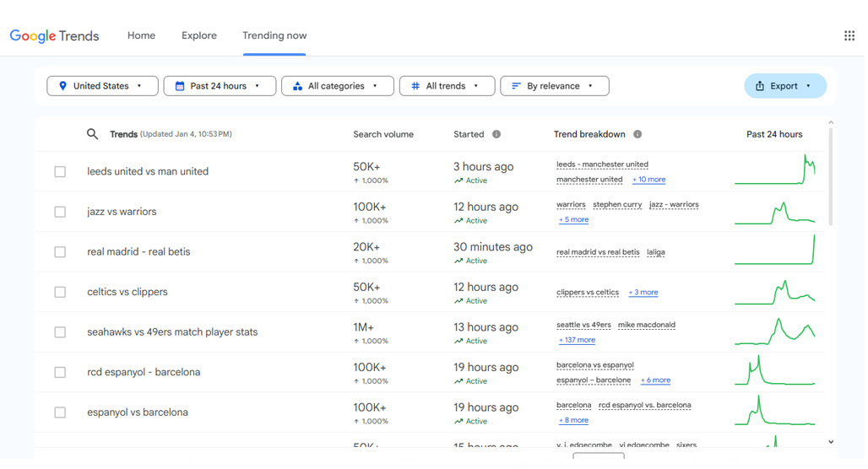Image resolution: width=868 pixels, height=469 pixels.
Task: Click the location pin icon in United States filter
Action: 62,86
